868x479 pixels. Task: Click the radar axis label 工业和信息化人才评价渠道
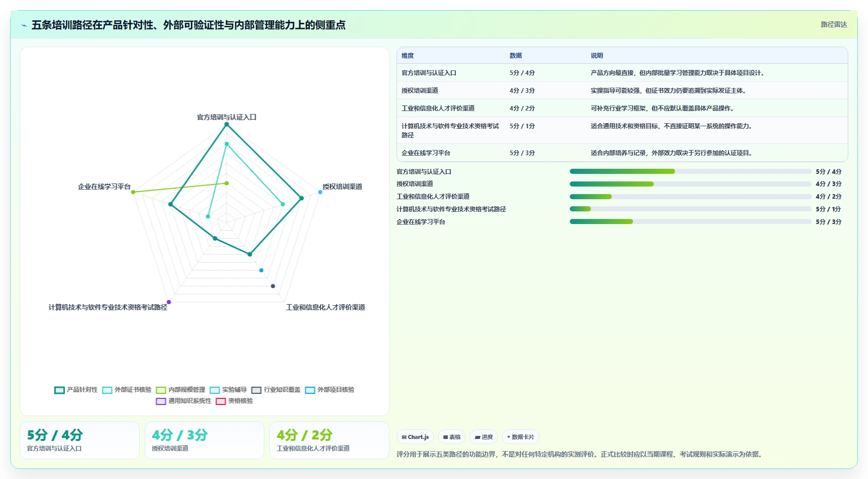coord(326,307)
